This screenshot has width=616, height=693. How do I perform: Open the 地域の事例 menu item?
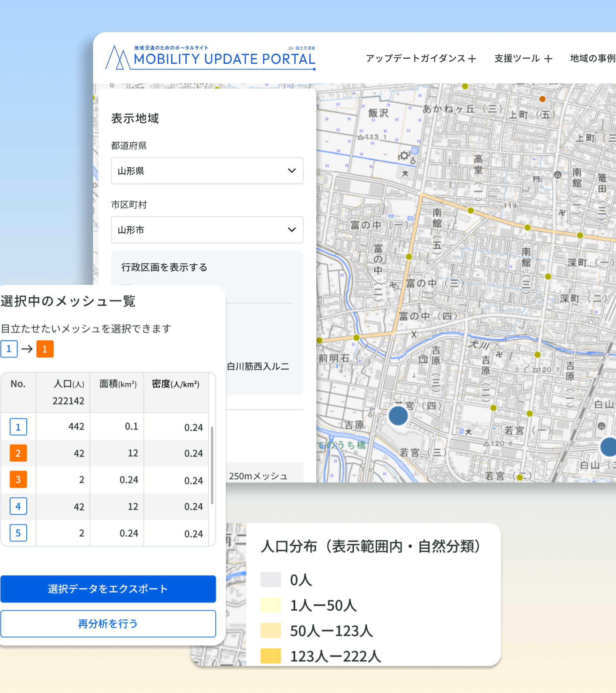[592, 59]
